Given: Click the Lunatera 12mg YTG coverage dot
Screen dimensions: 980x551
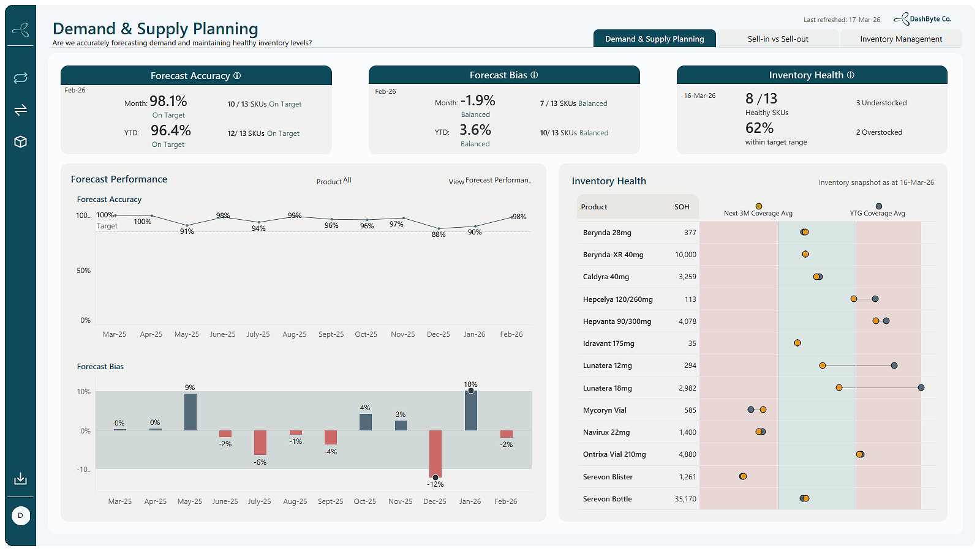Looking at the screenshot, I should (x=894, y=365).
